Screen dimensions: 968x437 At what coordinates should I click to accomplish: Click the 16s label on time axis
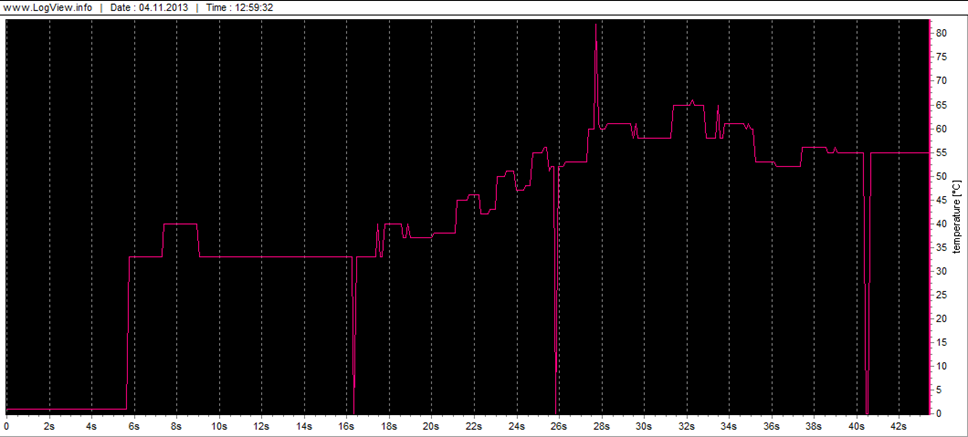coord(347,426)
